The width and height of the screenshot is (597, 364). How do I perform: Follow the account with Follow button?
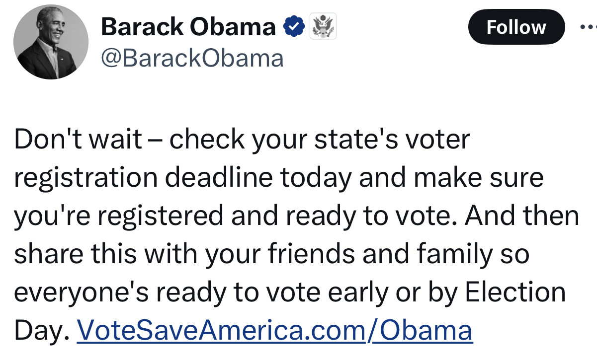516,26
